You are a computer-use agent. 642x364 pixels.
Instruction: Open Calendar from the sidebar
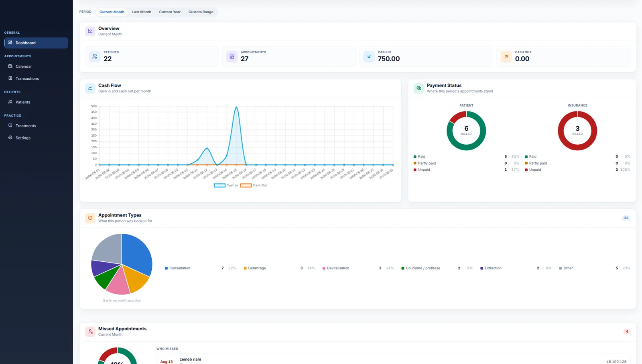[36, 67]
